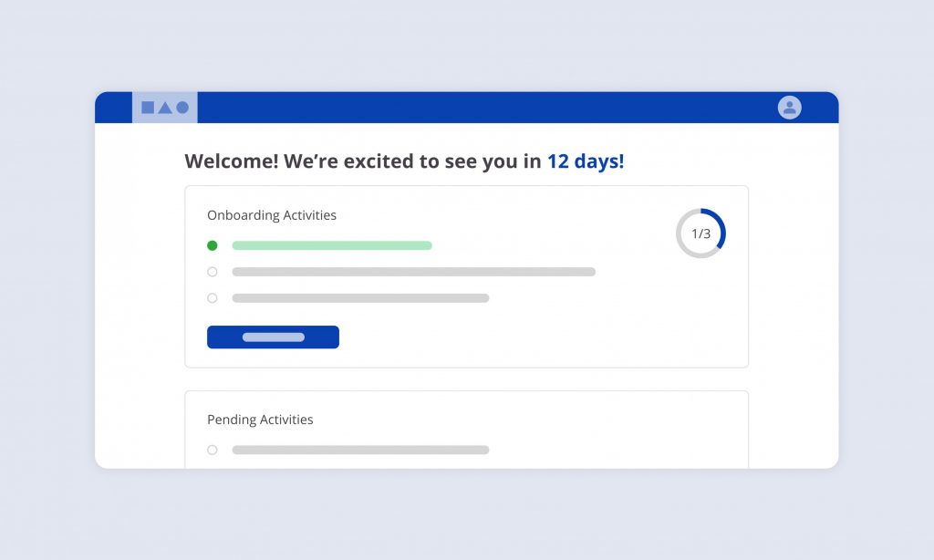Select the second onboarding activity radio button

coord(213,272)
